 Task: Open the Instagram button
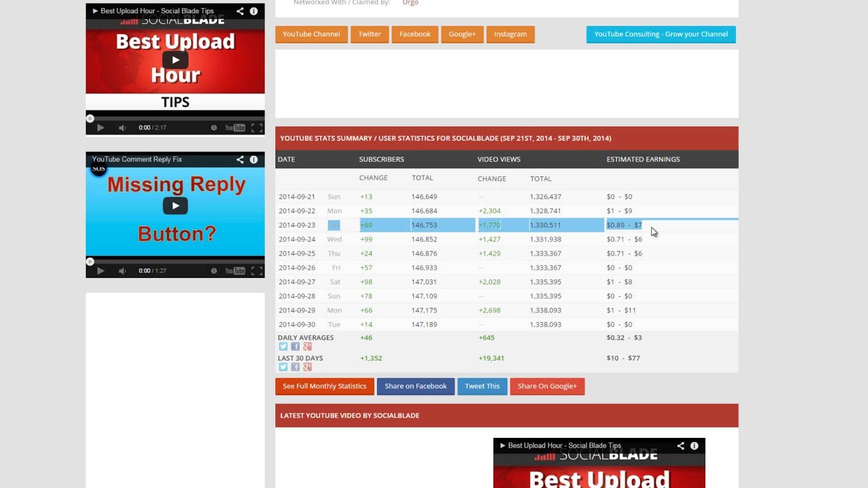[x=511, y=34]
